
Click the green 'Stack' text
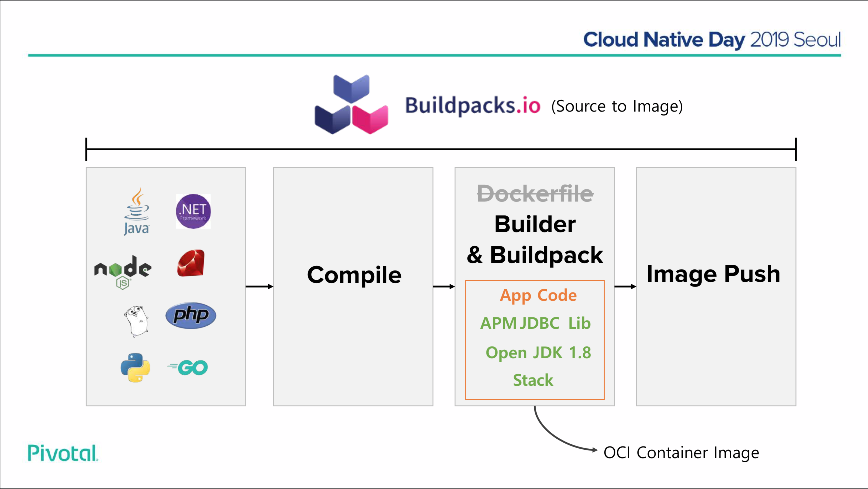[533, 380]
